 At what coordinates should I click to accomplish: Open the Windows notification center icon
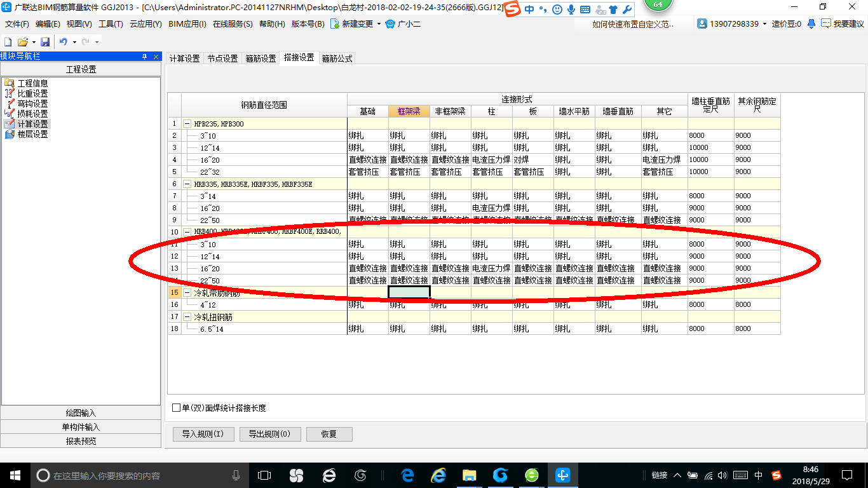pos(846,475)
